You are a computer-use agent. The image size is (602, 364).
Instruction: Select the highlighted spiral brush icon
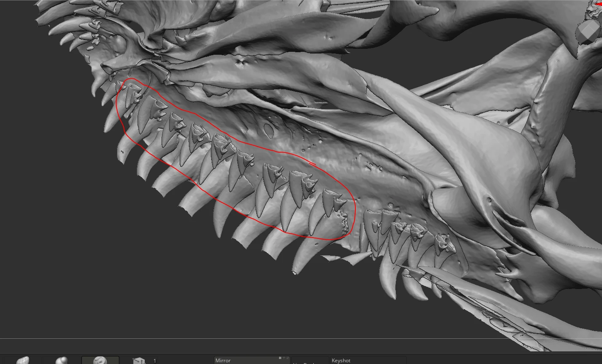100,360
